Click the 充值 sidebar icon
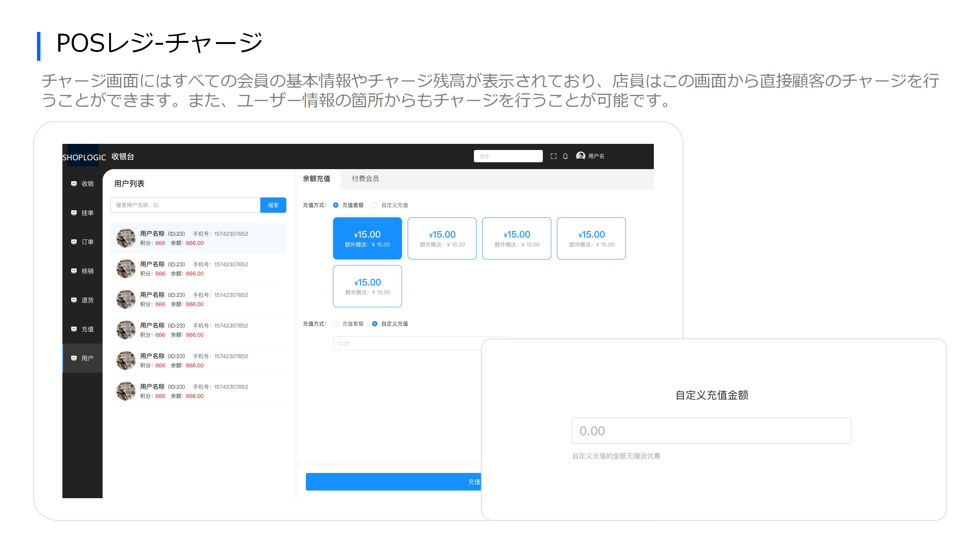 [x=74, y=329]
